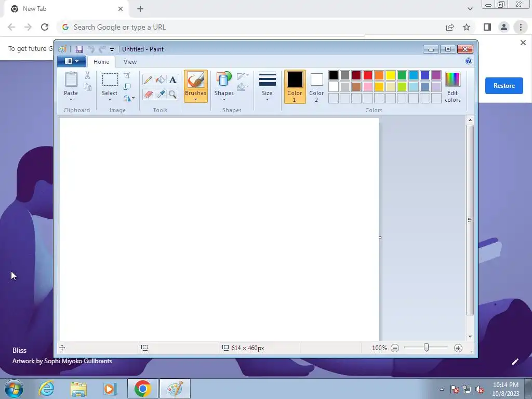532x399 pixels.
Task: Click the Paste clipboard icon
Action: pos(71,79)
